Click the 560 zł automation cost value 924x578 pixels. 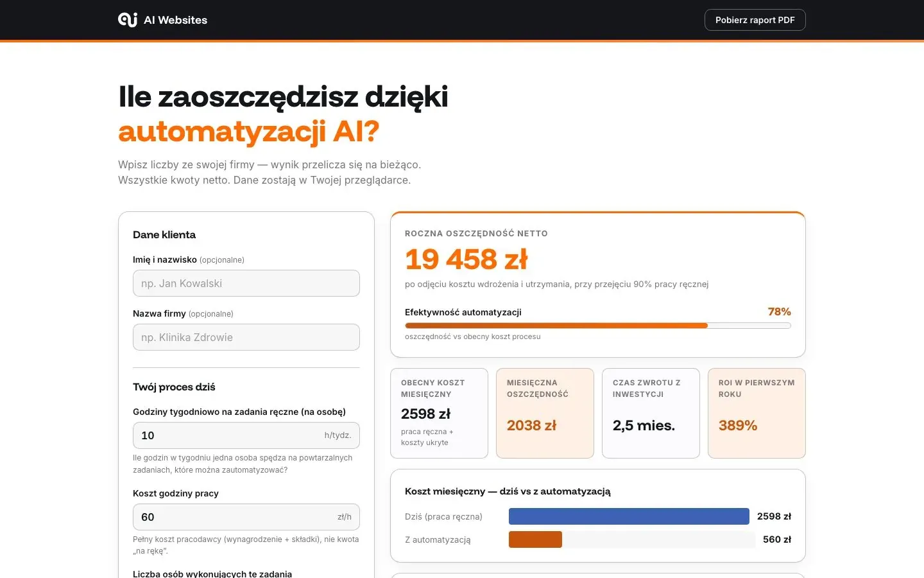pyautogui.click(x=777, y=539)
